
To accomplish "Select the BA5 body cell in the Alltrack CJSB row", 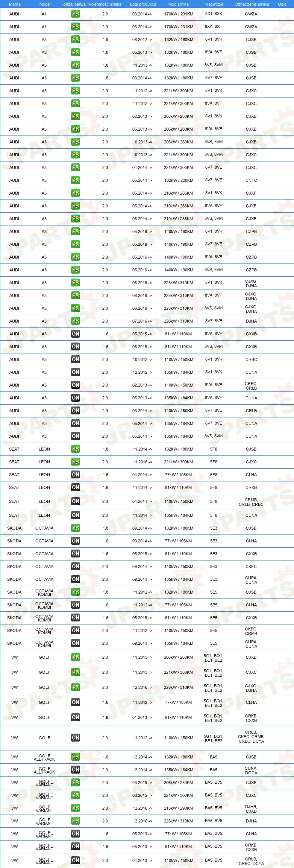I will point(214,757).
